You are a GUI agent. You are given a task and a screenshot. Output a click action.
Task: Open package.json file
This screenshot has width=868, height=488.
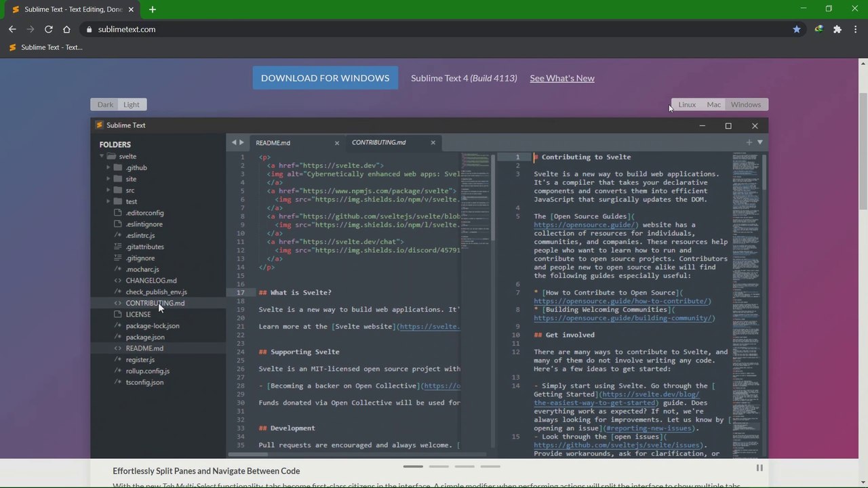145,337
